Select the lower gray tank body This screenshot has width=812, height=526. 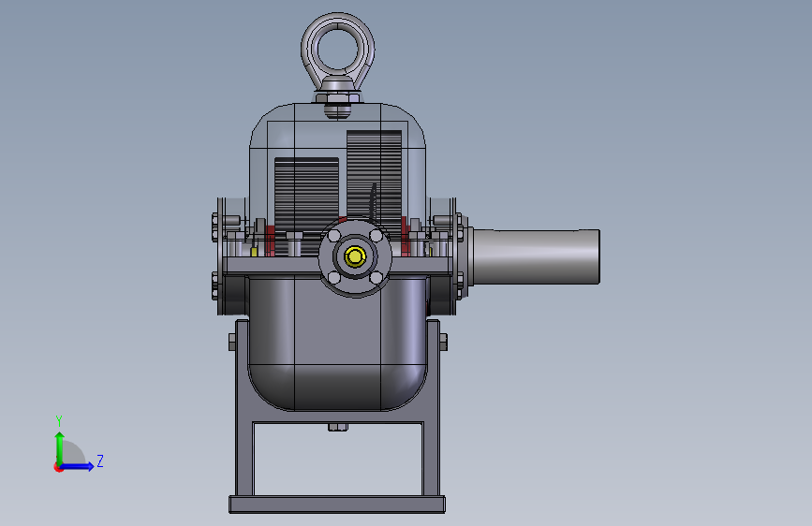click(338, 342)
